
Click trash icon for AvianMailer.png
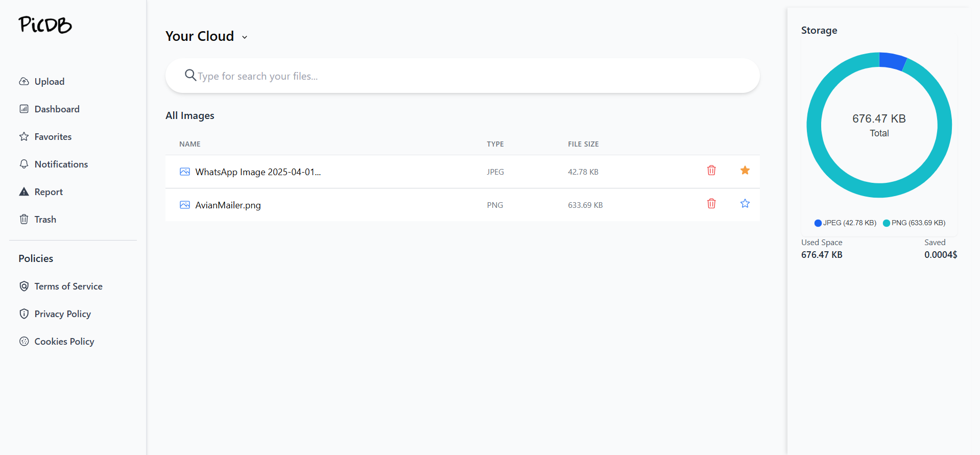(711, 204)
